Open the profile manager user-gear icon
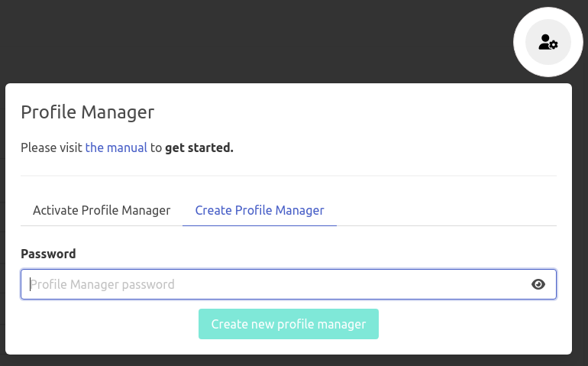Screen dimensions: 588x366 pyautogui.click(x=548, y=43)
